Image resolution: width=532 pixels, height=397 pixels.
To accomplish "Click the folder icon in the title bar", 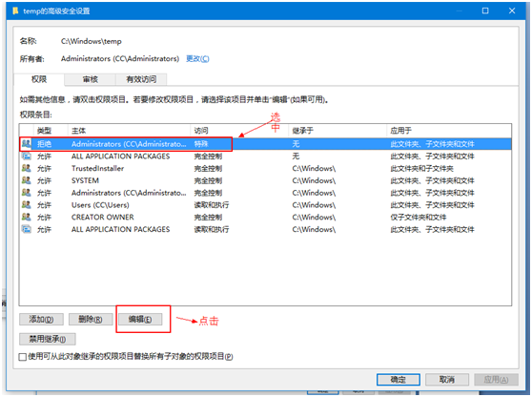I will 15,10.
